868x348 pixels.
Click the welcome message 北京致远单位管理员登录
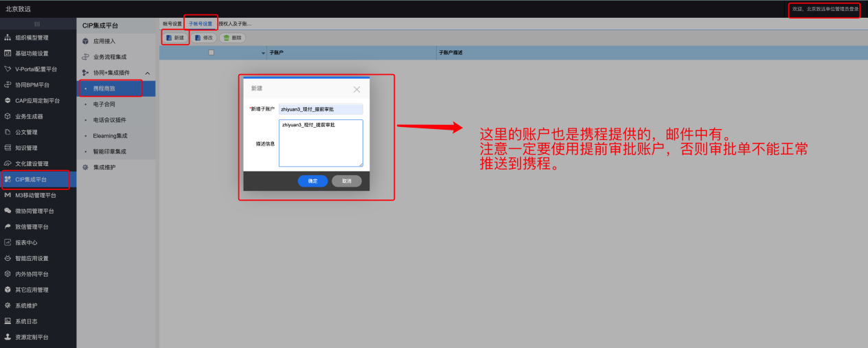[x=825, y=9]
